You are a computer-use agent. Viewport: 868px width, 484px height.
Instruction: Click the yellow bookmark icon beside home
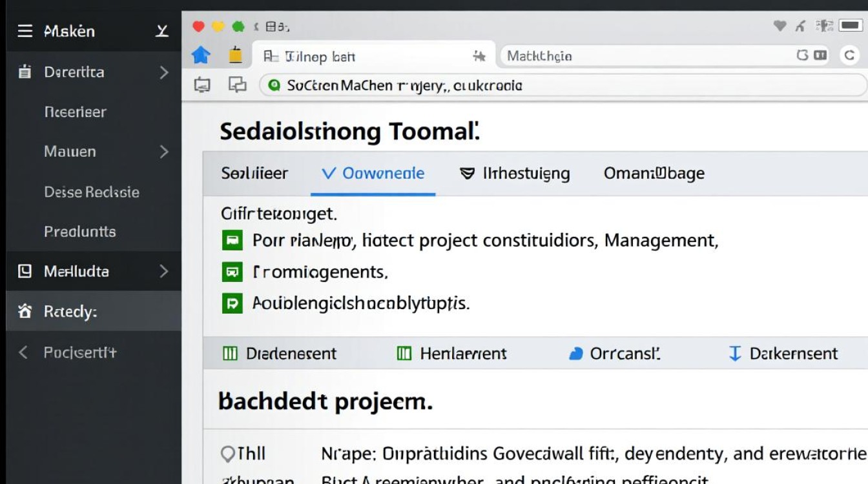coord(236,55)
